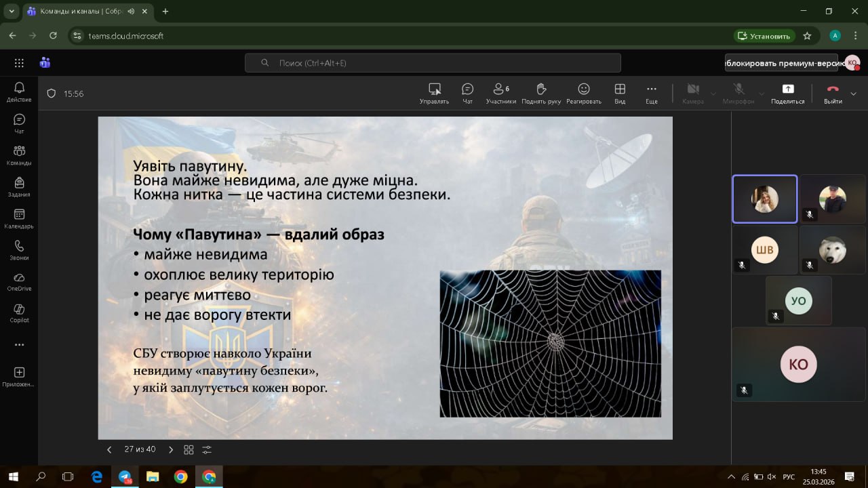Open Teams (Команды) section in sidebar
Viewport: 868px width, 488px height.
pyautogui.click(x=19, y=155)
